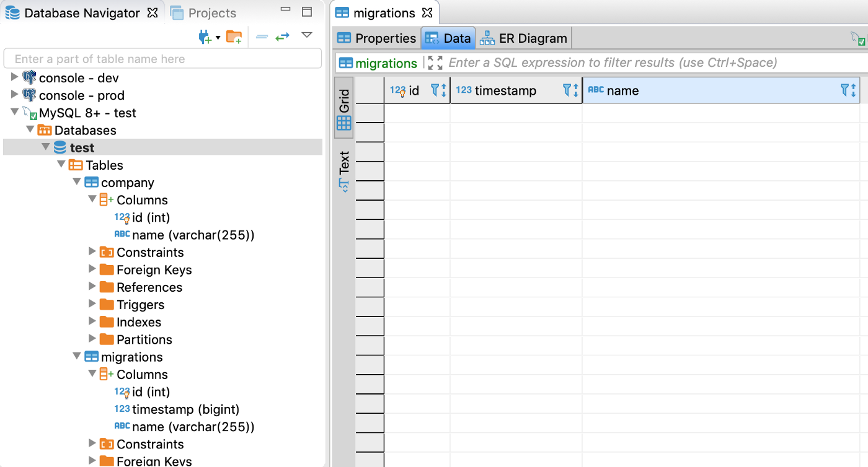This screenshot has height=467, width=868.
Task: Switch to the Projects view tab
Action: pyautogui.click(x=203, y=13)
